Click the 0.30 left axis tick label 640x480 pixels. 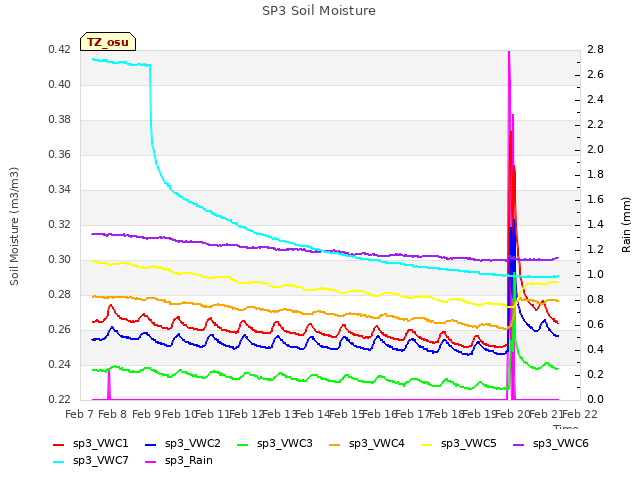coord(59,260)
